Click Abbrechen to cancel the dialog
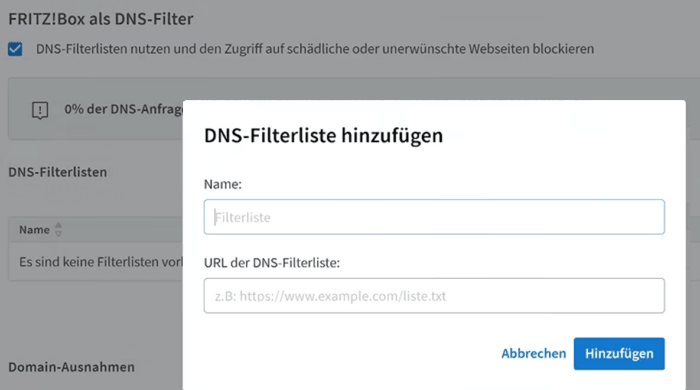The image size is (700, 390). pyautogui.click(x=533, y=353)
